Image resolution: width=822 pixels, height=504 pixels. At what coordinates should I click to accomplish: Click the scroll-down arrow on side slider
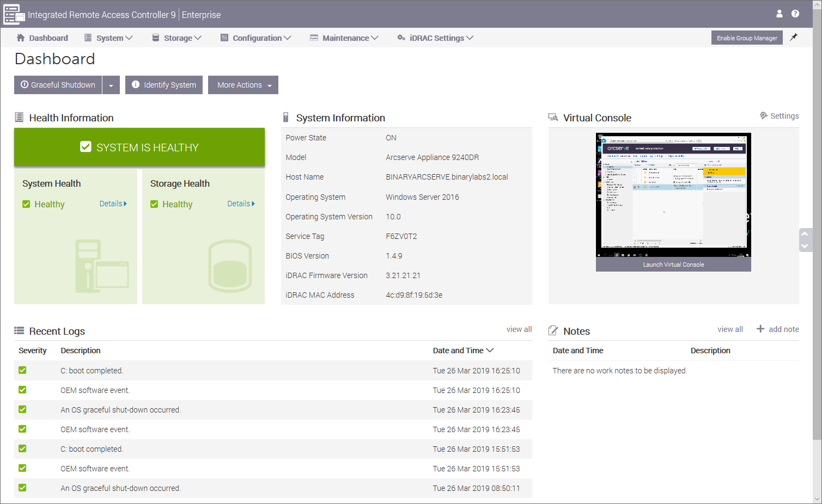(x=805, y=246)
